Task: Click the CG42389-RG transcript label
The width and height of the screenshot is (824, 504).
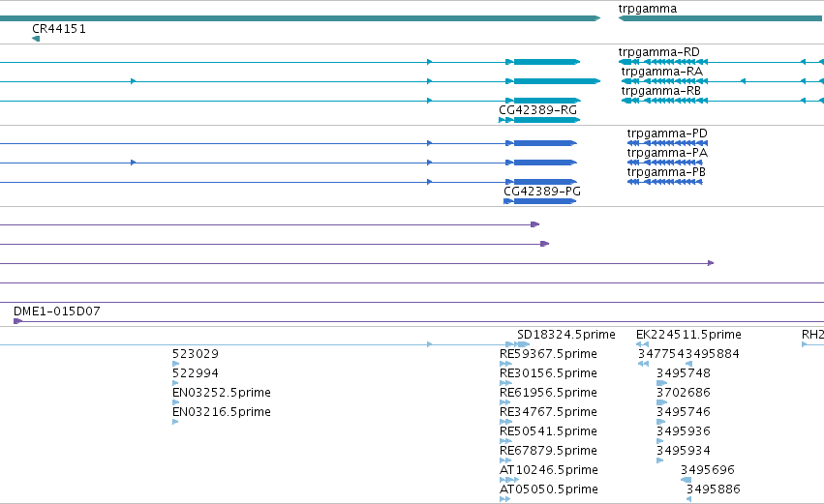Action: pyautogui.click(x=537, y=110)
